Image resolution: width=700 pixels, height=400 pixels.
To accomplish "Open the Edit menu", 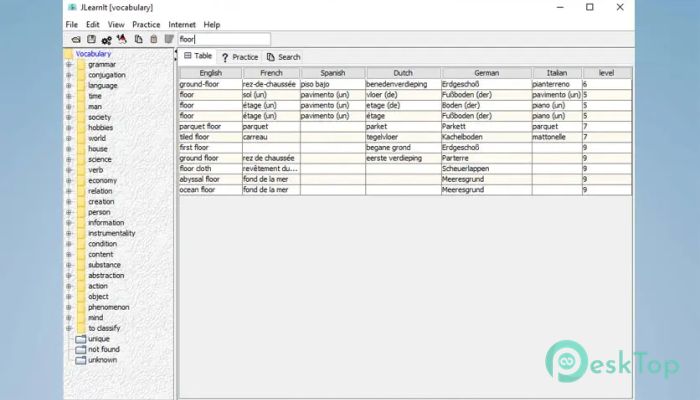I will [93, 25].
